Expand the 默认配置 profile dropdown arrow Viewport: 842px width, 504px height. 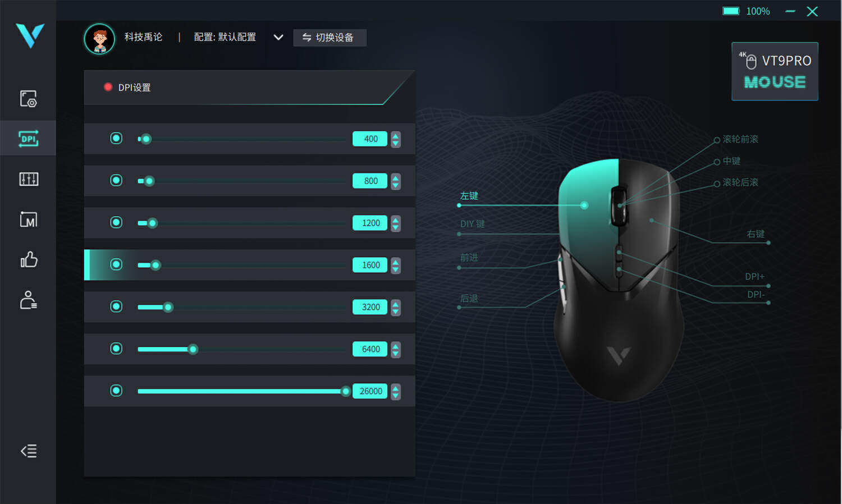tap(278, 38)
